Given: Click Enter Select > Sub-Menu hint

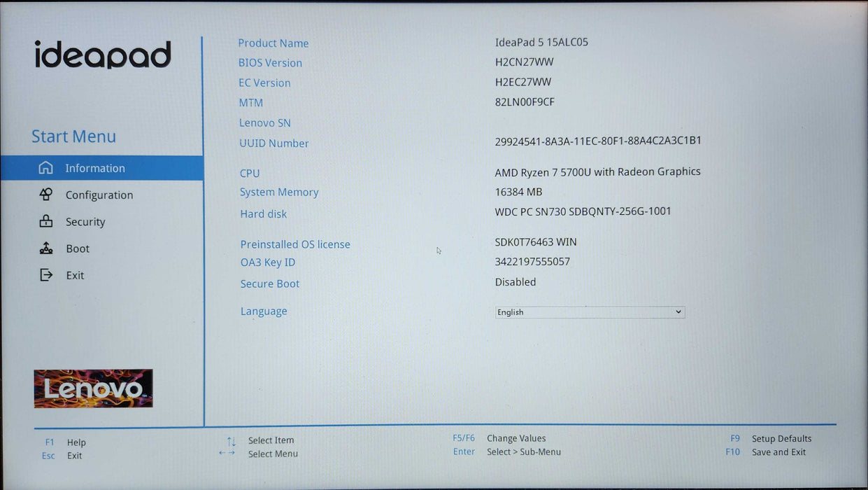Looking at the screenshot, I should [507, 451].
